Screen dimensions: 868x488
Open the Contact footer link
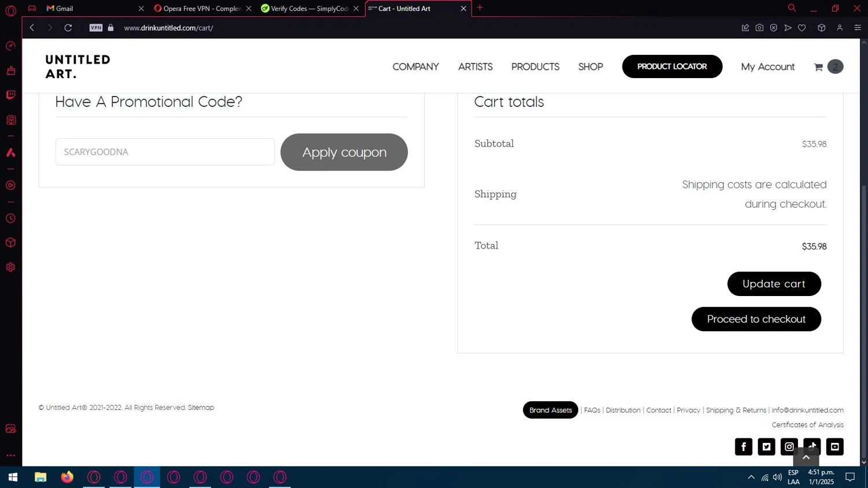659,411
